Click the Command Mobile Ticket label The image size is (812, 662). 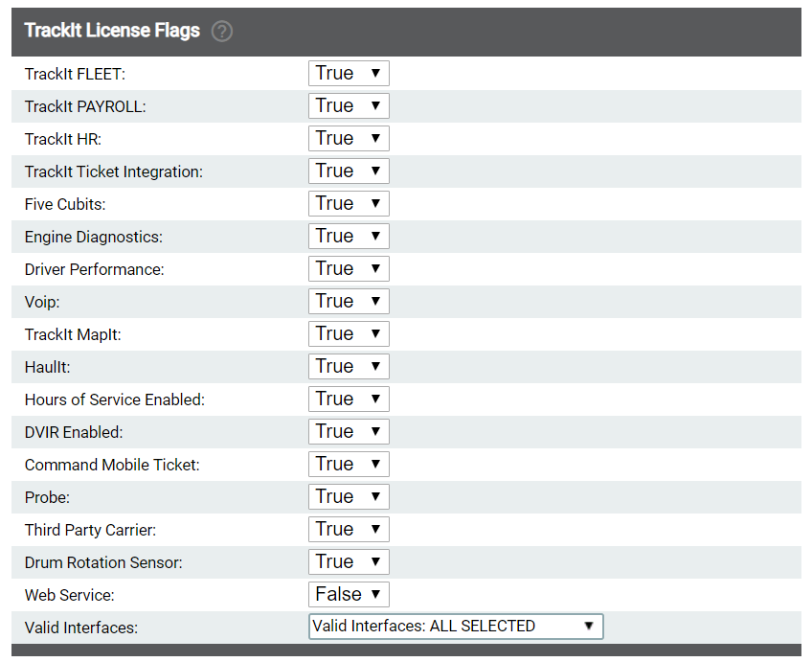[112, 466]
